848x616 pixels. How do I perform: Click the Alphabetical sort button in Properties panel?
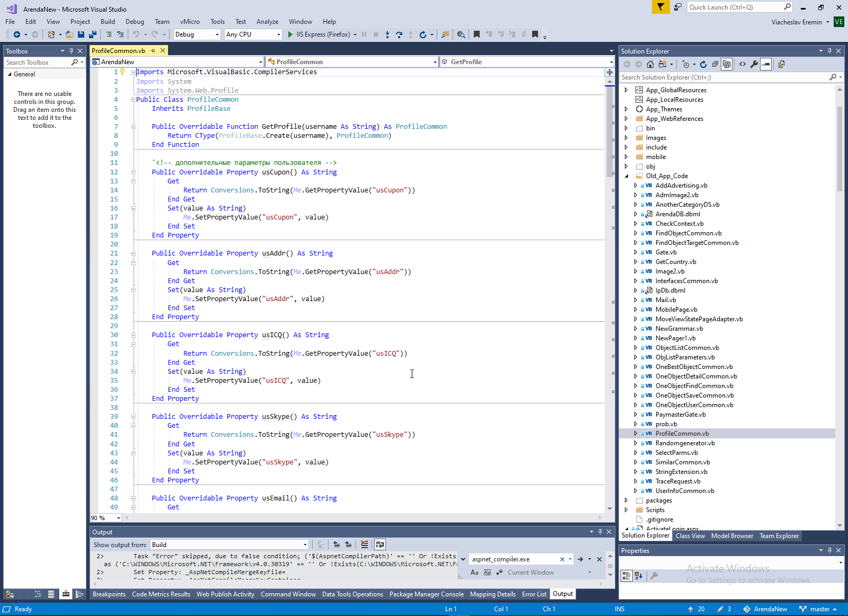639,576
